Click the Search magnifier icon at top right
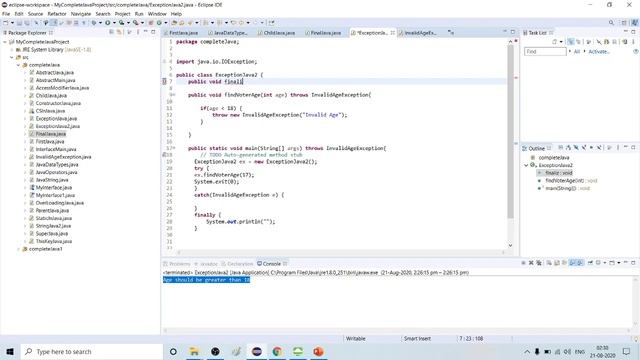The width and height of the screenshot is (640, 360). click(x=611, y=23)
